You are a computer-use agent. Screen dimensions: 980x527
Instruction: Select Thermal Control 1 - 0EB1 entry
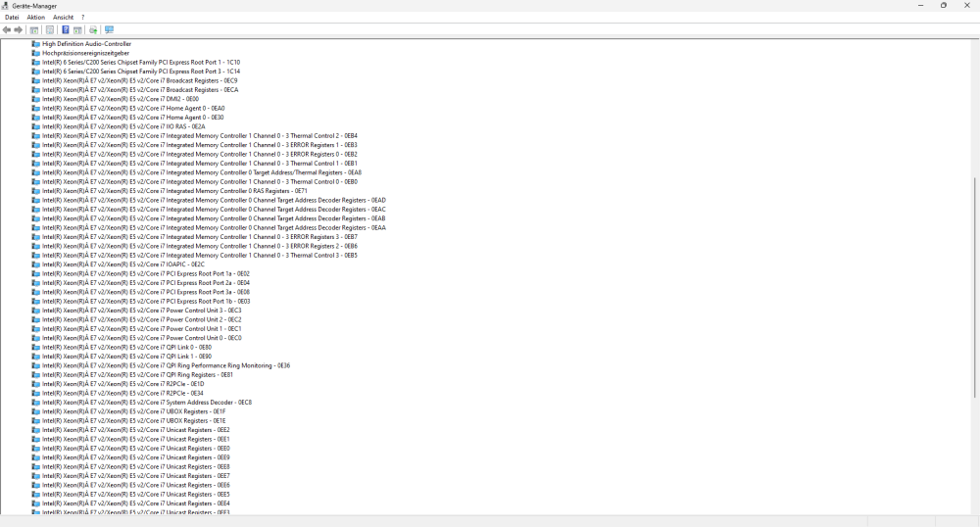(x=200, y=164)
